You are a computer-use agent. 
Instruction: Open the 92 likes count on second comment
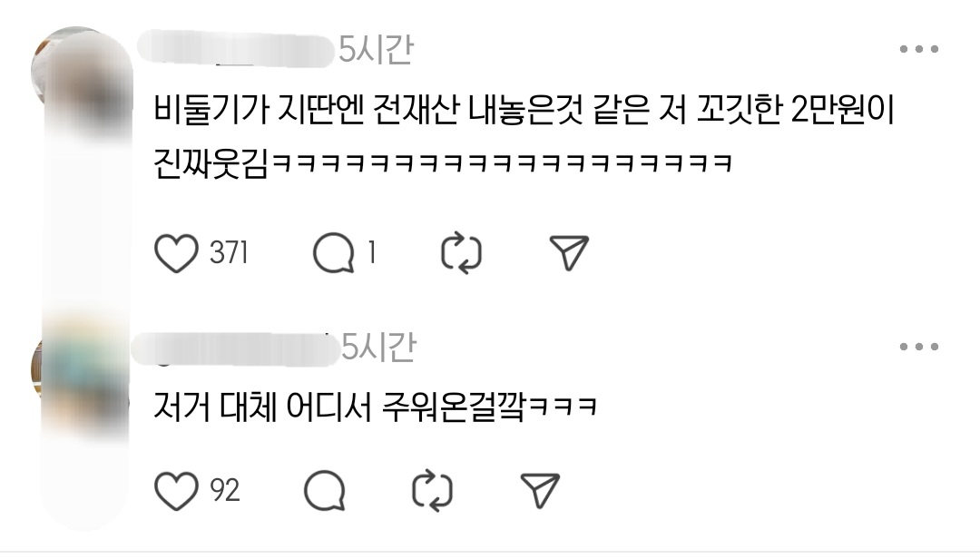coord(225,491)
